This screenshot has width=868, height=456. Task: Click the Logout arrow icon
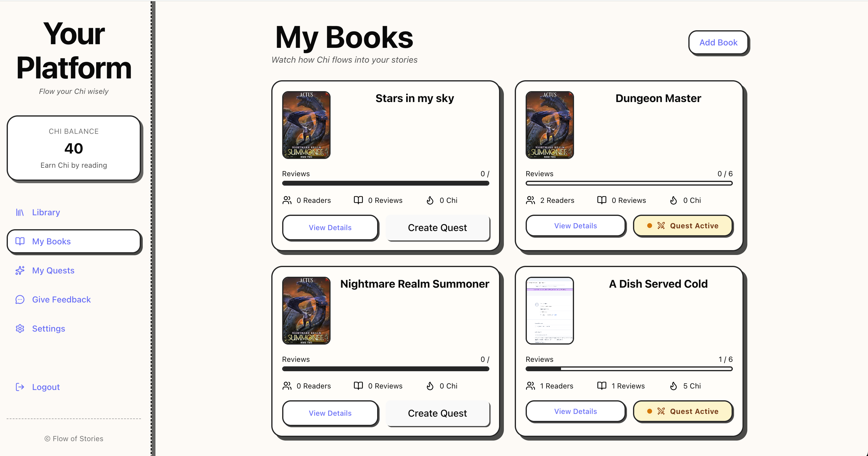(20, 387)
